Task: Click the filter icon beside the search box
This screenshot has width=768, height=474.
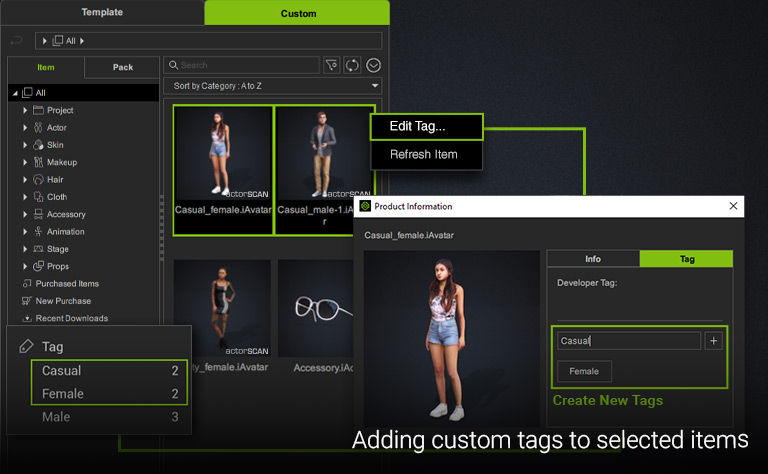Action: [x=332, y=65]
